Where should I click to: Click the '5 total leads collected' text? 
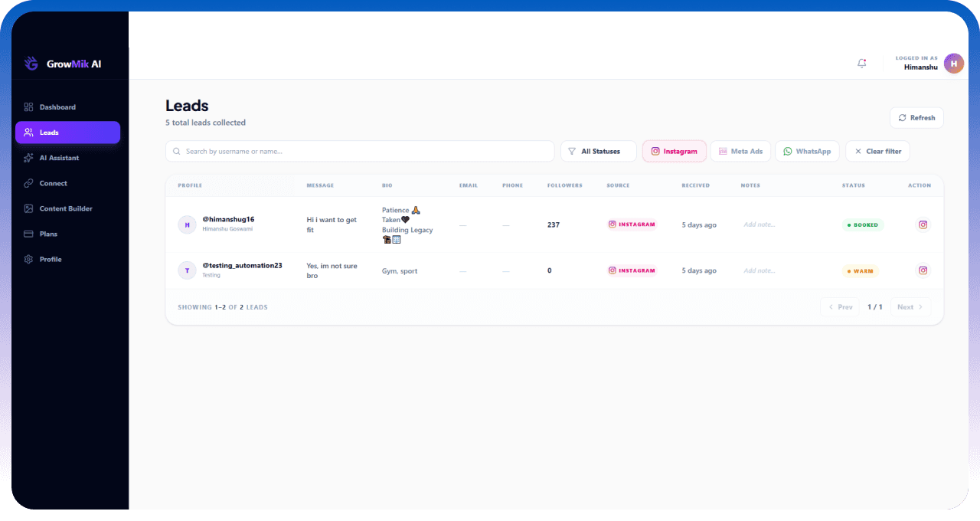[206, 123]
